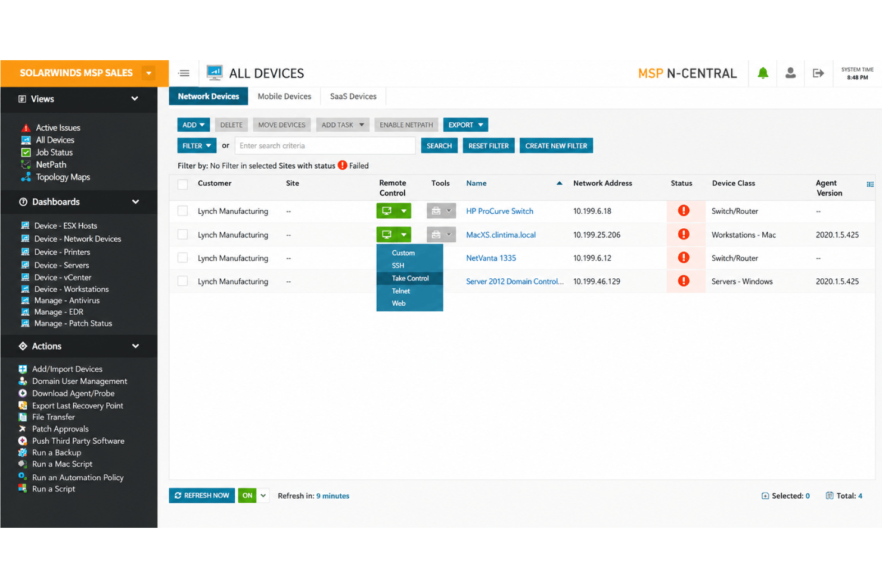Switch to the Mobile Devices tab
The height and width of the screenshot is (588, 882).
pyautogui.click(x=284, y=97)
